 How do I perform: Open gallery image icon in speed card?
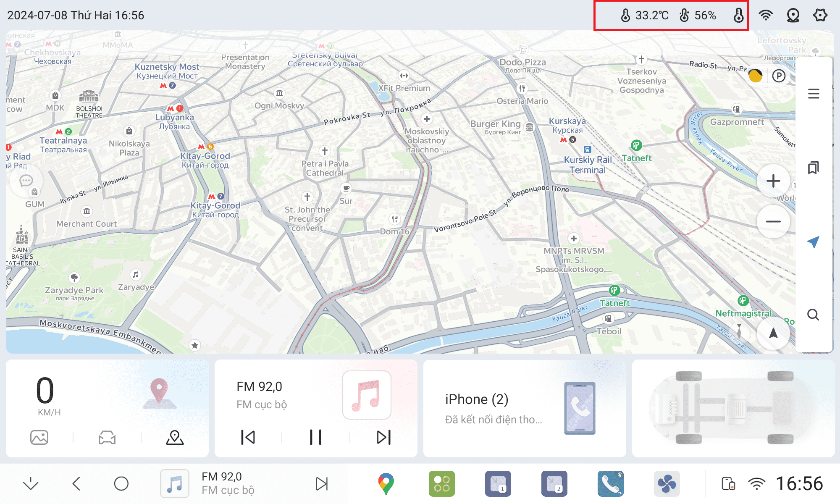pyautogui.click(x=39, y=438)
